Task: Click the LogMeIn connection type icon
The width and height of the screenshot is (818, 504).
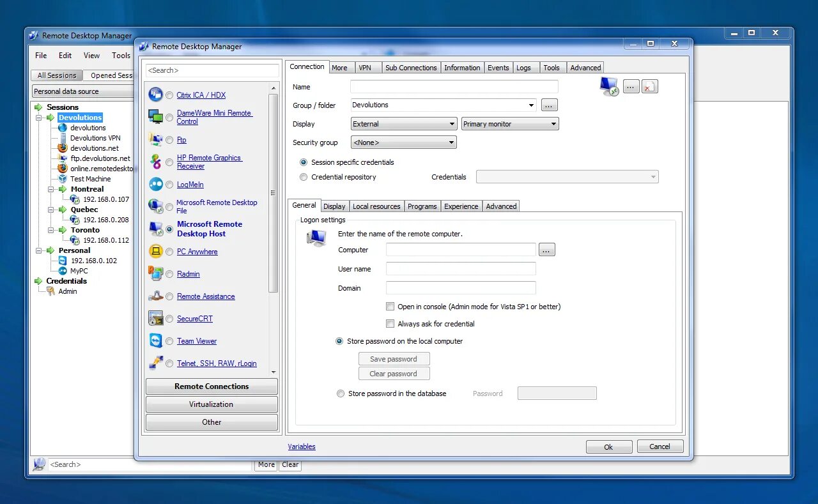Action: pyautogui.click(x=155, y=184)
